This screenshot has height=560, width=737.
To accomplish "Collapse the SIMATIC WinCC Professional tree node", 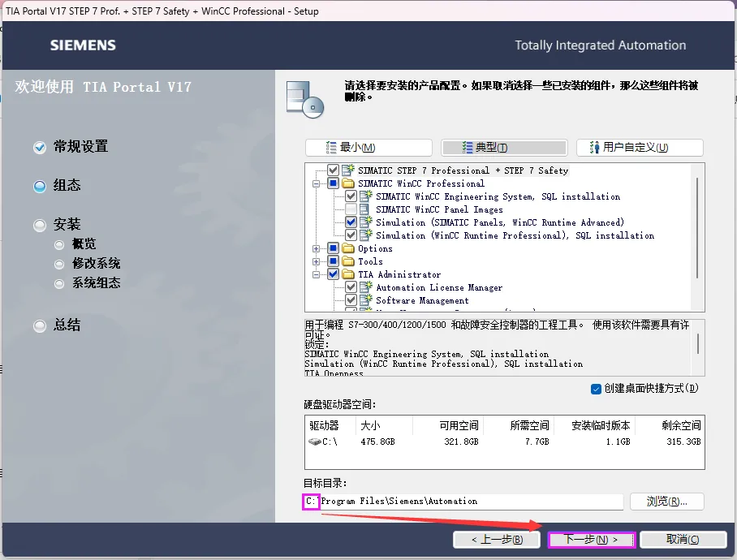I will (316, 183).
